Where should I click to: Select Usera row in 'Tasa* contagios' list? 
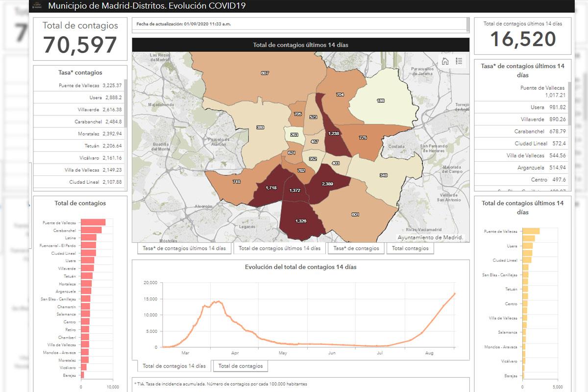click(78, 98)
